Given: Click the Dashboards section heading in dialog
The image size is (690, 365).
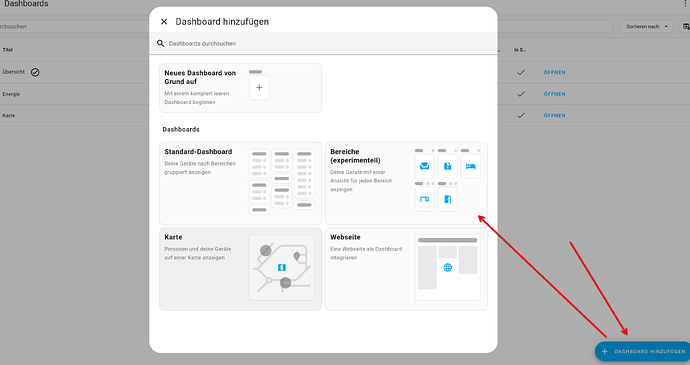Looking at the screenshot, I should [x=181, y=129].
